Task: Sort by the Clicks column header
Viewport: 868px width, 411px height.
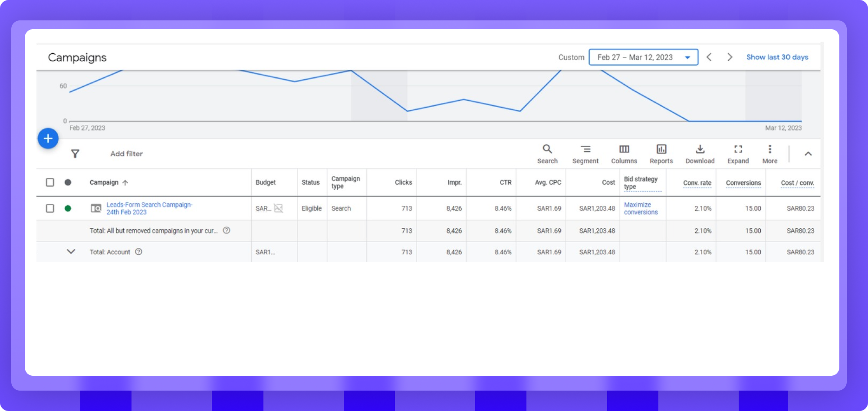Action: click(403, 182)
